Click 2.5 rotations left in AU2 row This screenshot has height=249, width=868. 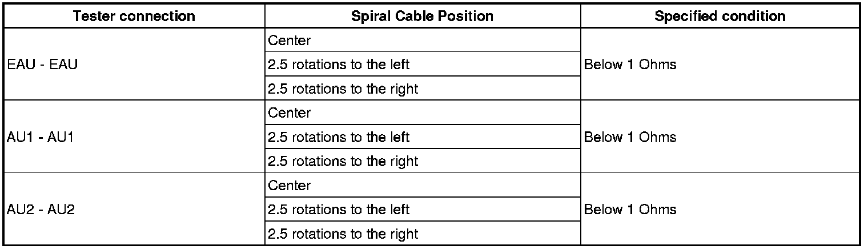(x=339, y=210)
